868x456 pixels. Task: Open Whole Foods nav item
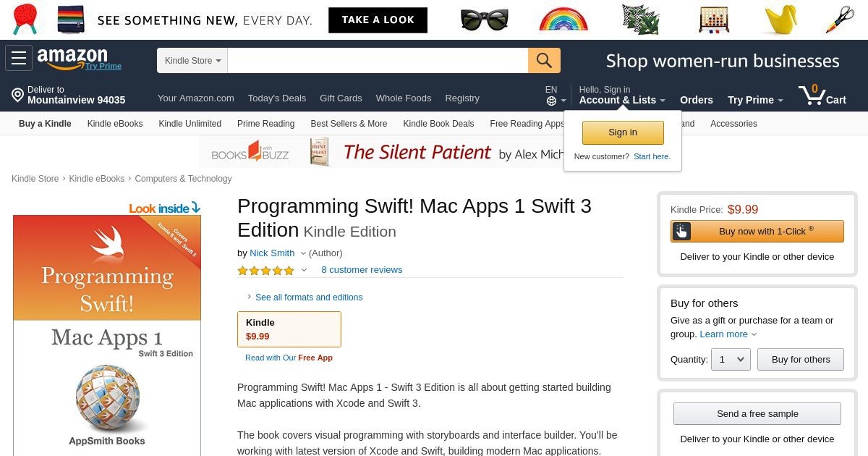[x=404, y=98]
